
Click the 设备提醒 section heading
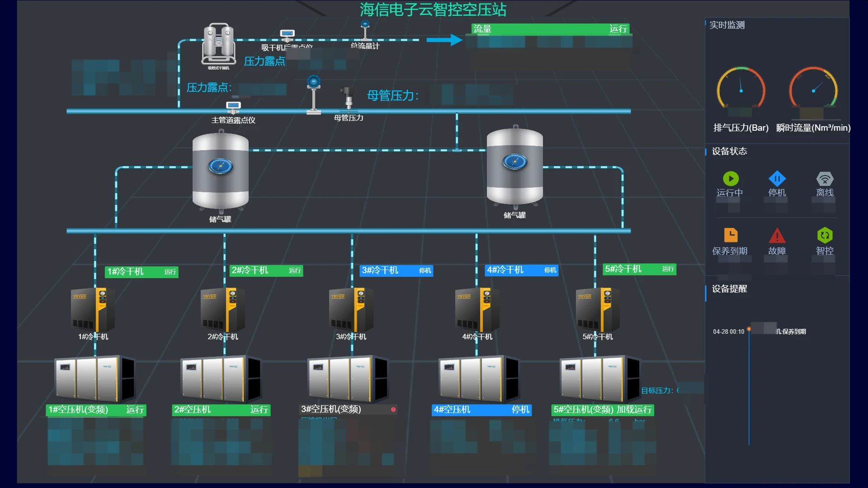point(729,289)
